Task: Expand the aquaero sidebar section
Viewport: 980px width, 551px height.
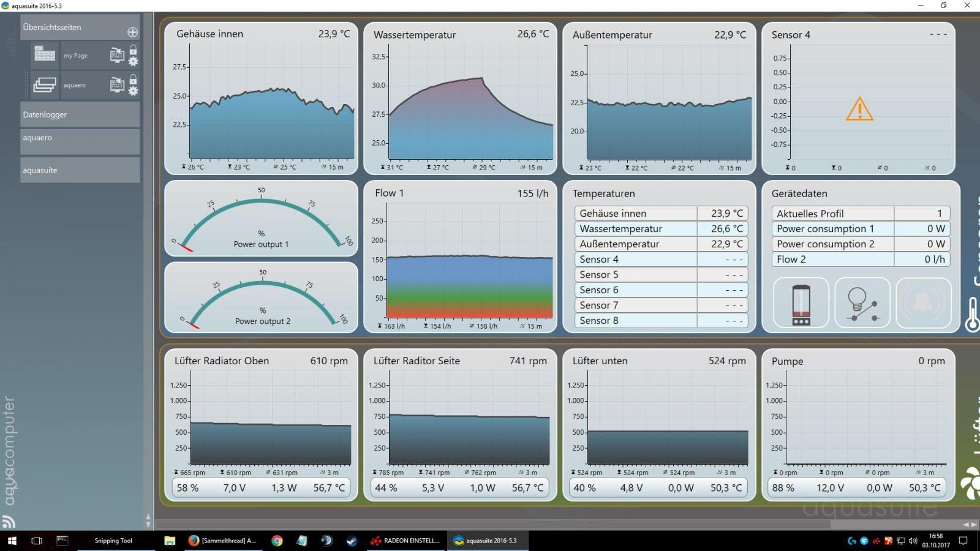Action: pyautogui.click(x=80, y=141)
